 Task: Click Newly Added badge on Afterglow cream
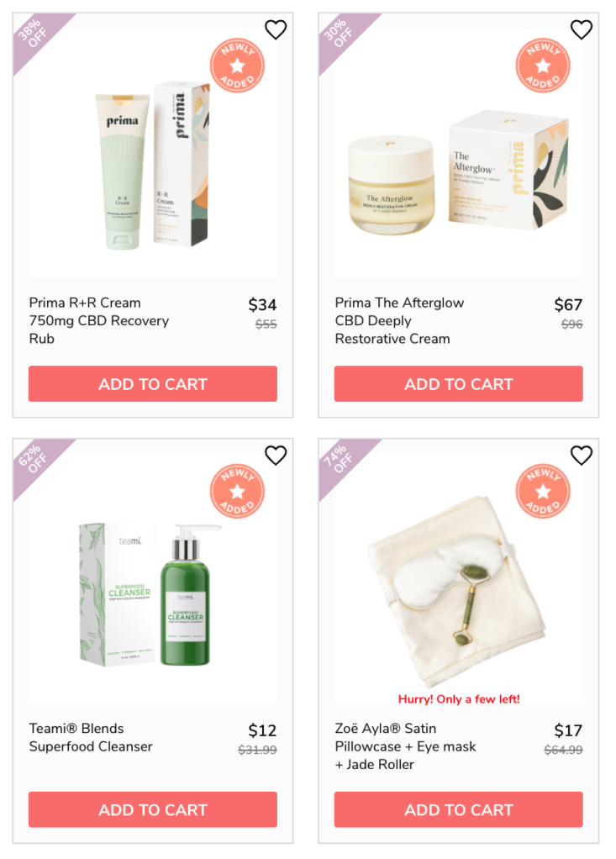point(543,66)
